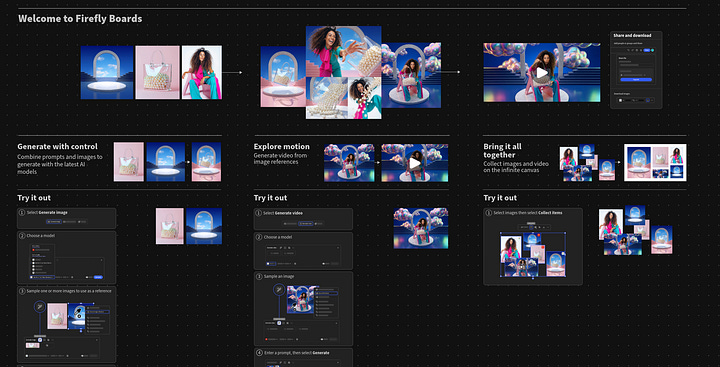The width and height of the screenshot is (720, 367).
Task: Select the pink pearl handbag image in top row
Action: click(158, 72)
